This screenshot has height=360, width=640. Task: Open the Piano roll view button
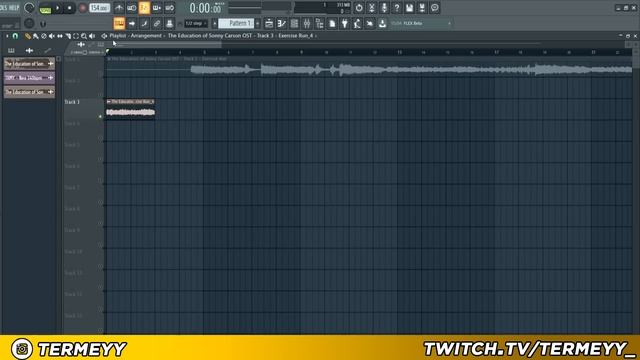[282, 24]
